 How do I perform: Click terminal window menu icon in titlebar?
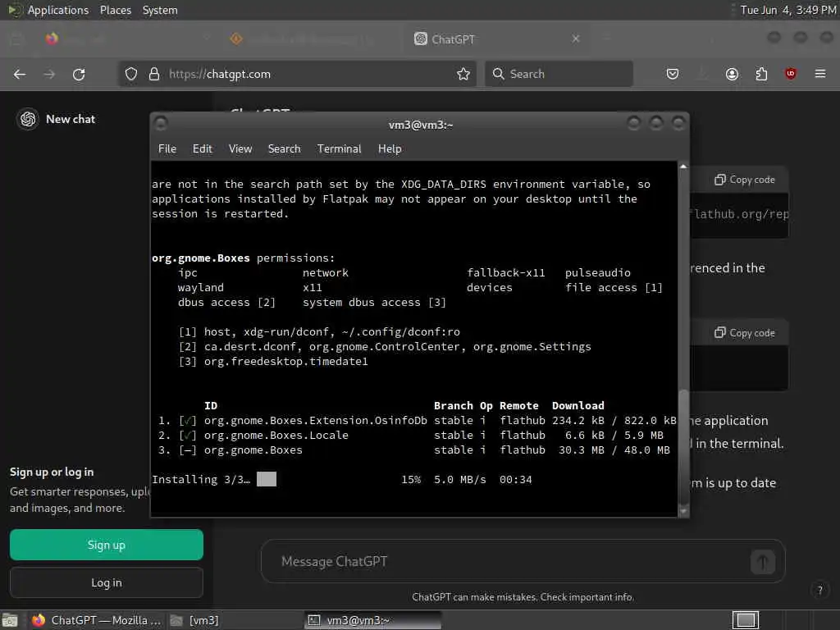coord(161,124)
